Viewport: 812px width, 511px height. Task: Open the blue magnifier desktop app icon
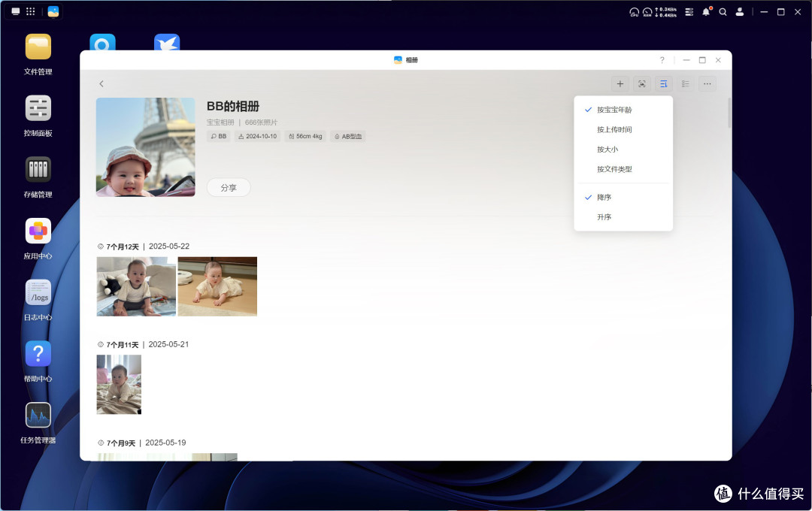tap(102, 42)
